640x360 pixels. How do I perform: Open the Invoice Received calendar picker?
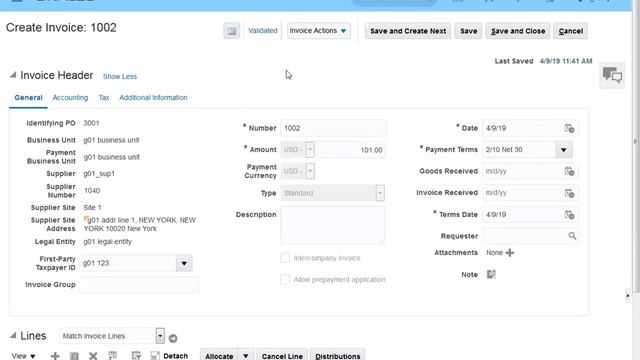click(569, 193)
